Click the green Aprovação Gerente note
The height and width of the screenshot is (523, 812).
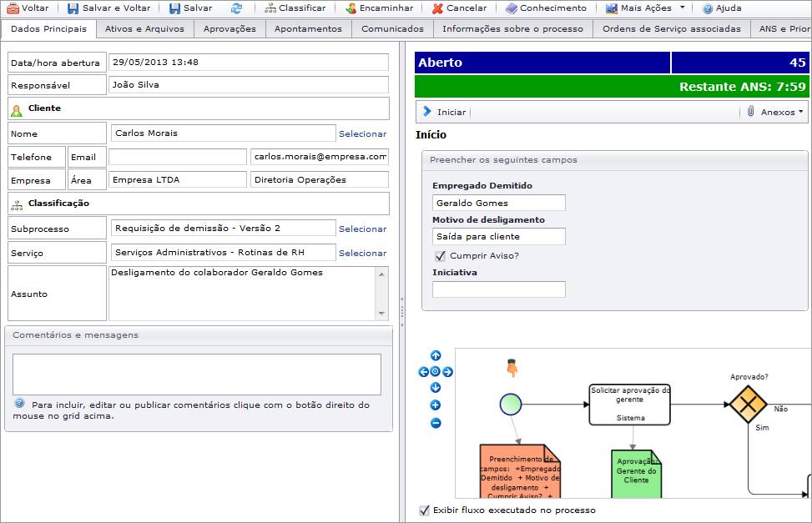click(636, 475)
